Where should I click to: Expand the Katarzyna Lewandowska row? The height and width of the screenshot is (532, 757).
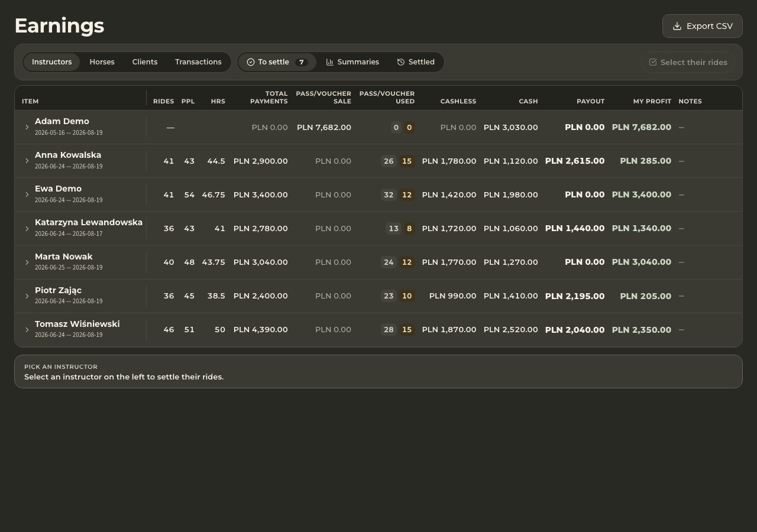(27, 228)
